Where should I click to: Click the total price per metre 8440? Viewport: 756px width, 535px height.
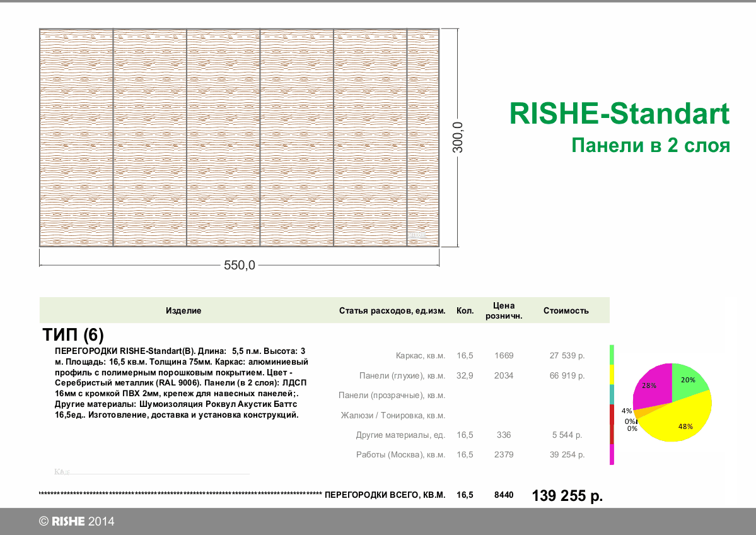(504, 495)
